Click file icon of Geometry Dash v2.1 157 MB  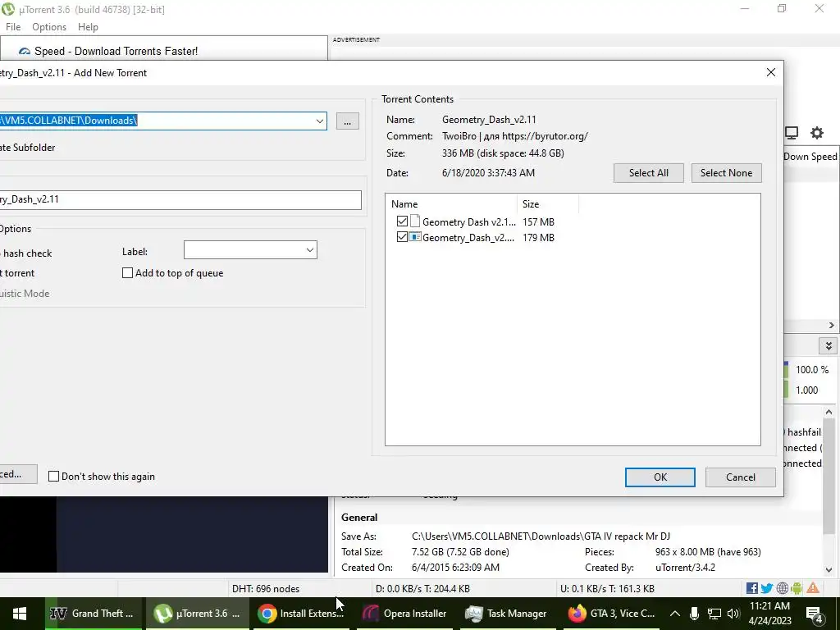[x=415, y=221]
